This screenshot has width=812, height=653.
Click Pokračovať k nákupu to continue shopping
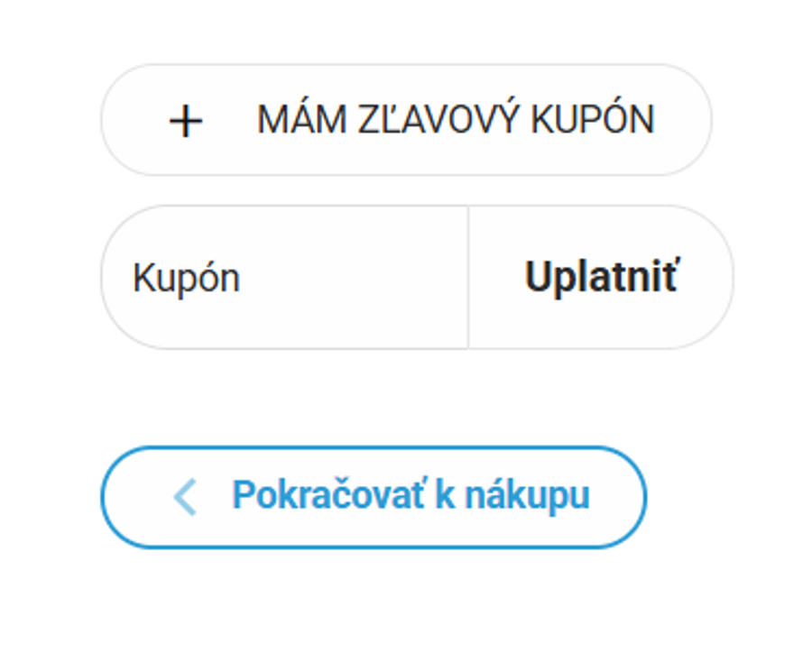[411, 495]
